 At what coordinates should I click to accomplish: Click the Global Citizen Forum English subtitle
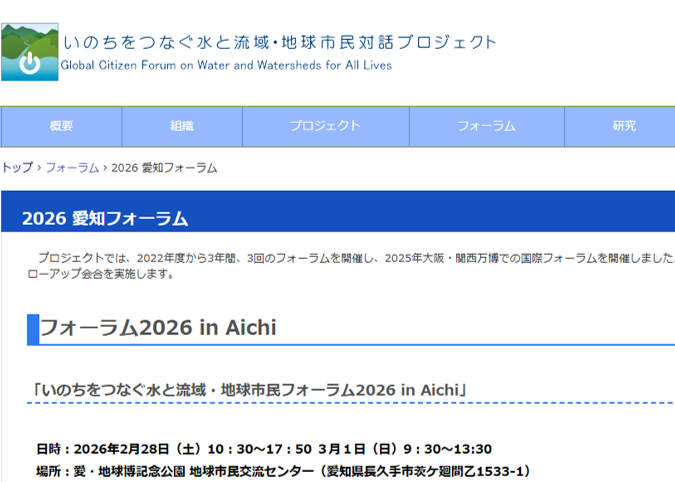pos(227,66)
